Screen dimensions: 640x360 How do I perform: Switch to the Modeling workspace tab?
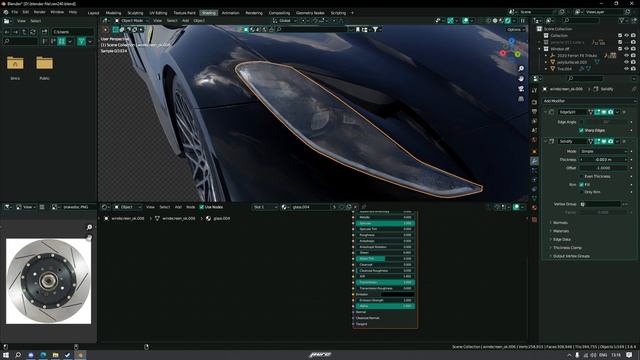point(113,13)
